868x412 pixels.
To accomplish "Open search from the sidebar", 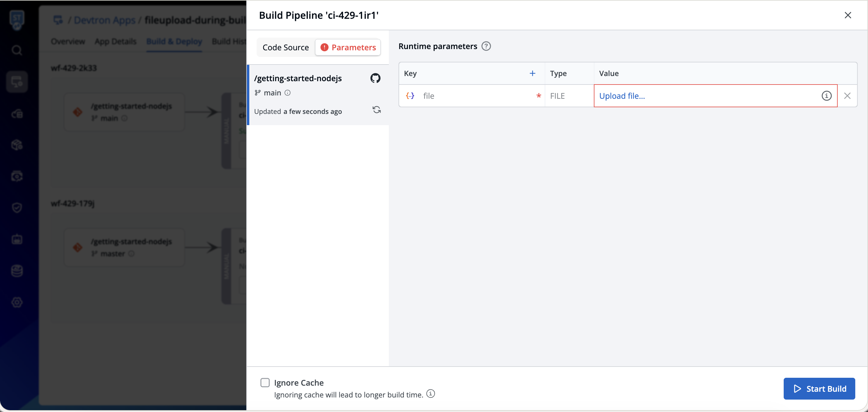I will tap(17, 50).
